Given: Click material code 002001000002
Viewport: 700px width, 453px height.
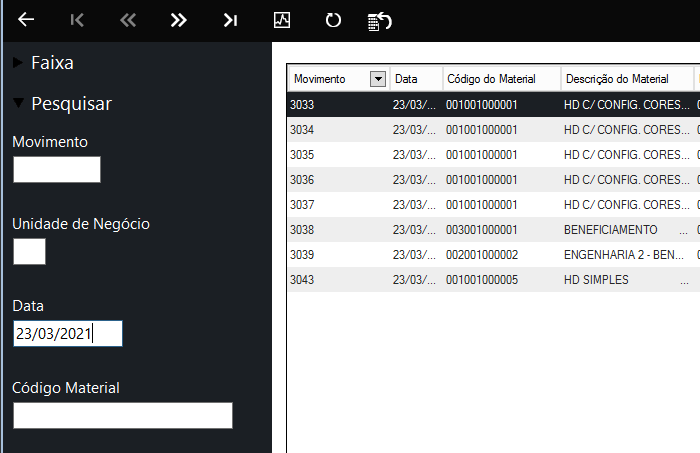Looking at the screenshot, I should pos(482,255).
